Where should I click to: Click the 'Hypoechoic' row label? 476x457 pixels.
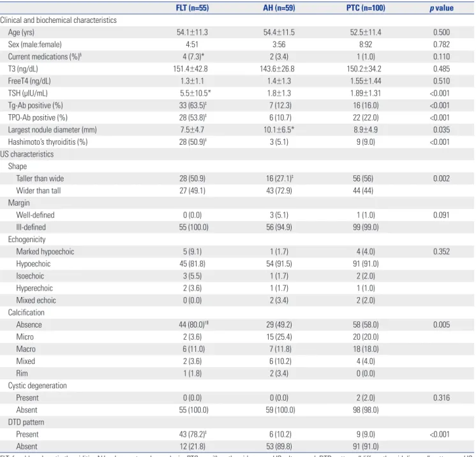[x=33, y=263]
